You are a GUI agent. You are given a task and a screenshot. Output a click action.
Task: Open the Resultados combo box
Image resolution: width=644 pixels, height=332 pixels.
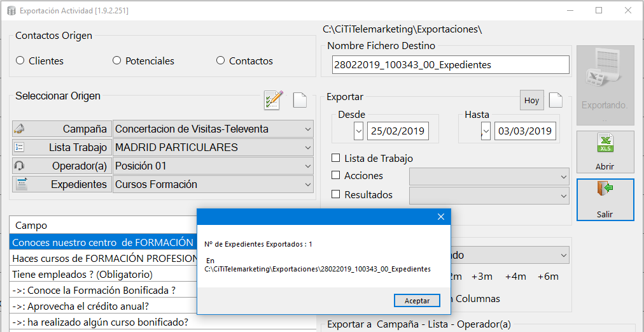[489, 196]
